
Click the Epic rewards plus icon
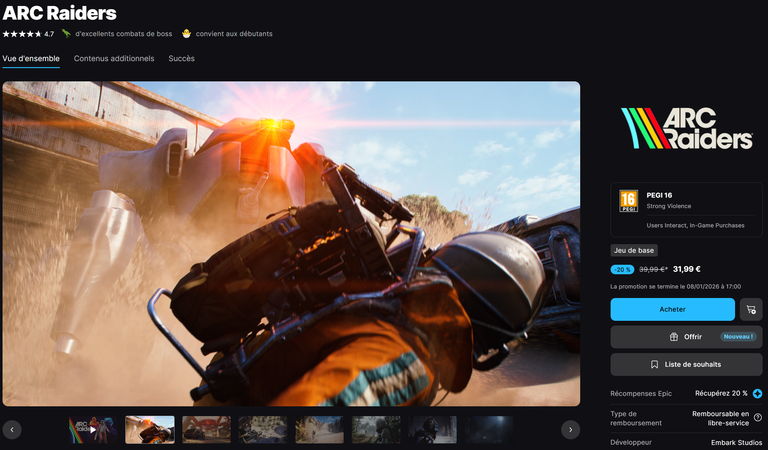tap(757, 394)
